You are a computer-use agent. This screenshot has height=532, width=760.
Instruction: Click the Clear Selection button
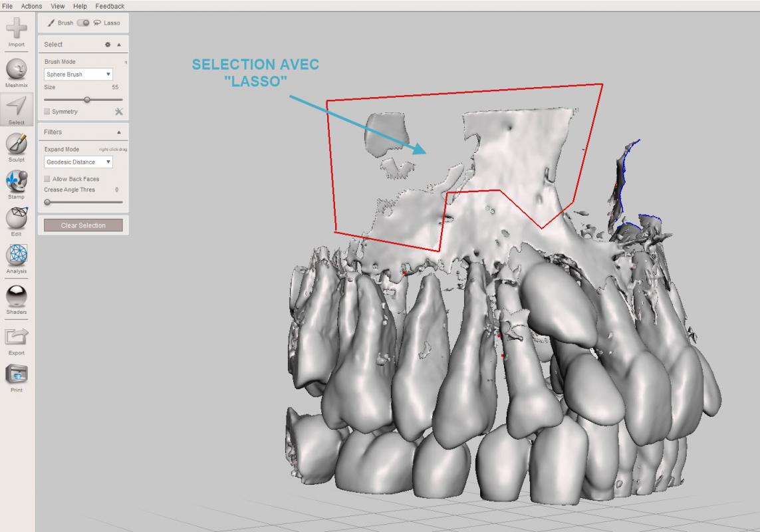(83, 225)
